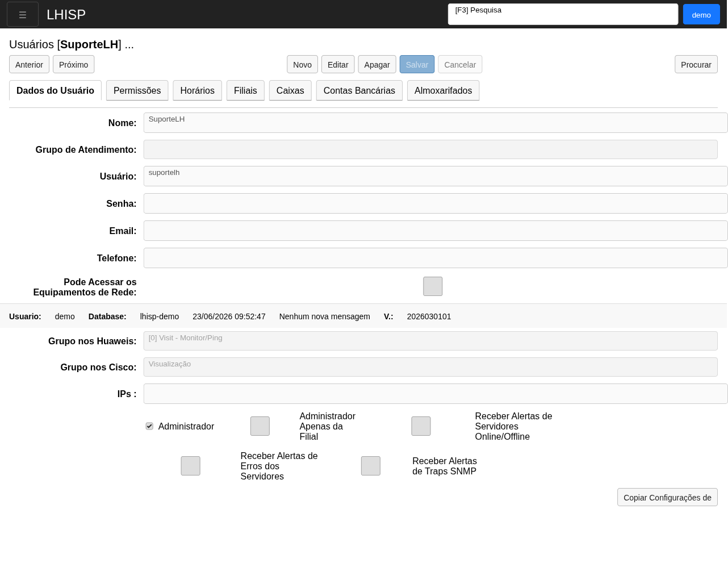Click the Nenhum nova mensagem status text
This screenshot has height=563, width=728.
click(325, 316)
